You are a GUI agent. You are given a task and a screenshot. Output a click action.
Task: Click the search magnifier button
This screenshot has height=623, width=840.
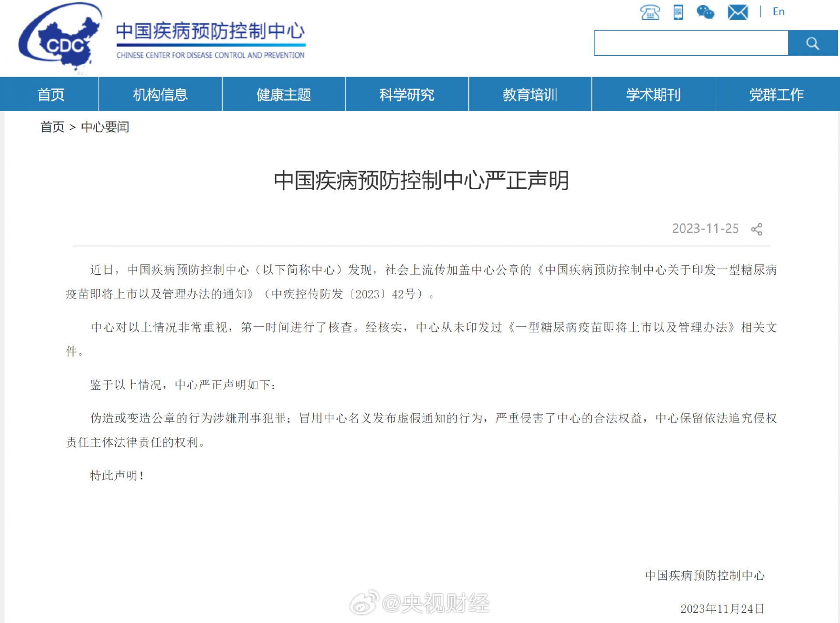pyautogui.click(x=812, y=43)
